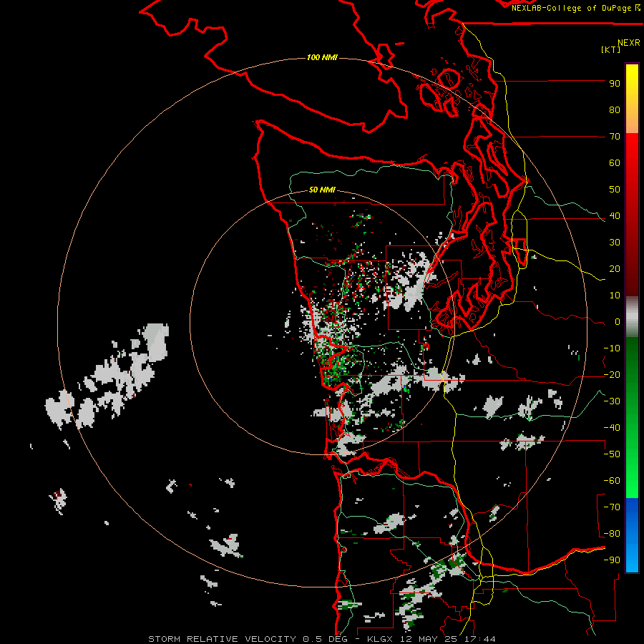Click the 'STORM RELATIVE VELOCITY' product caption
The height and width of the screenshot is (644, 644).
pyautogui.click(x=223, y=639)
